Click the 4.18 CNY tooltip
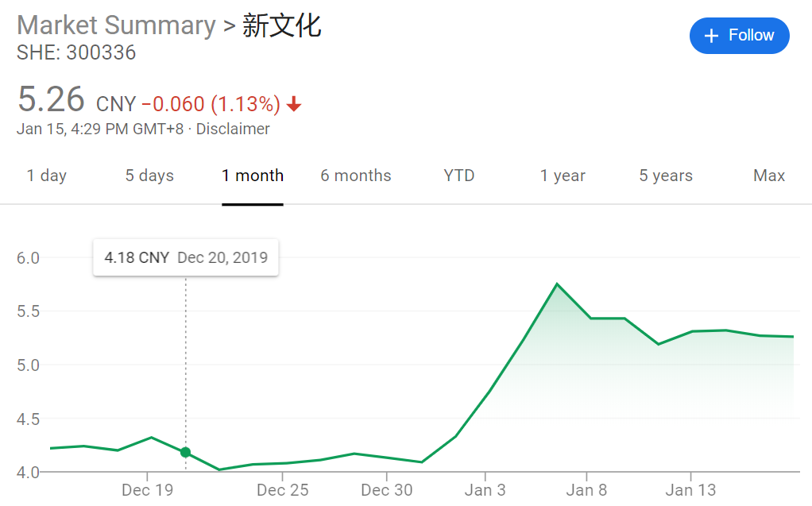 click(186, 257)
